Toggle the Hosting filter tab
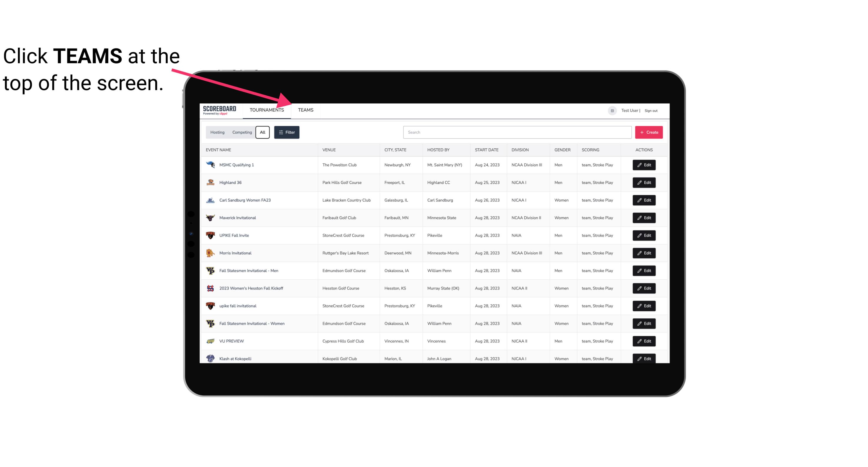The width and height of the screenshot is (868, 467). pyautogui.click(x=217, y=132)
